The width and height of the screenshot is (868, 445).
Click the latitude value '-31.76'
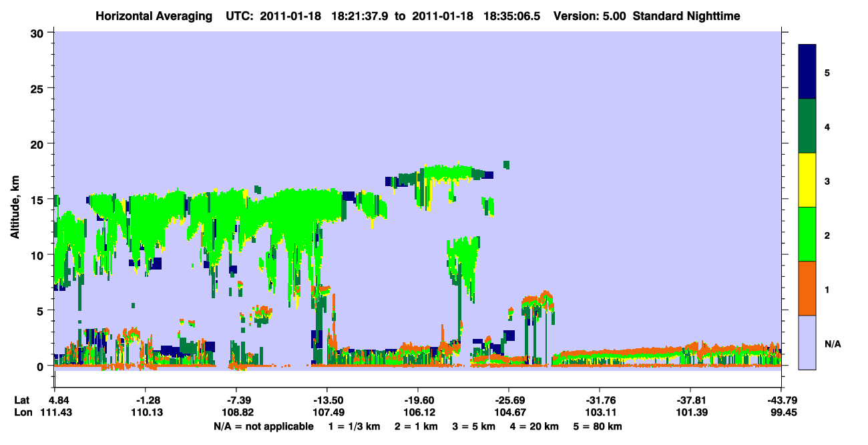(x=600, y=400)
